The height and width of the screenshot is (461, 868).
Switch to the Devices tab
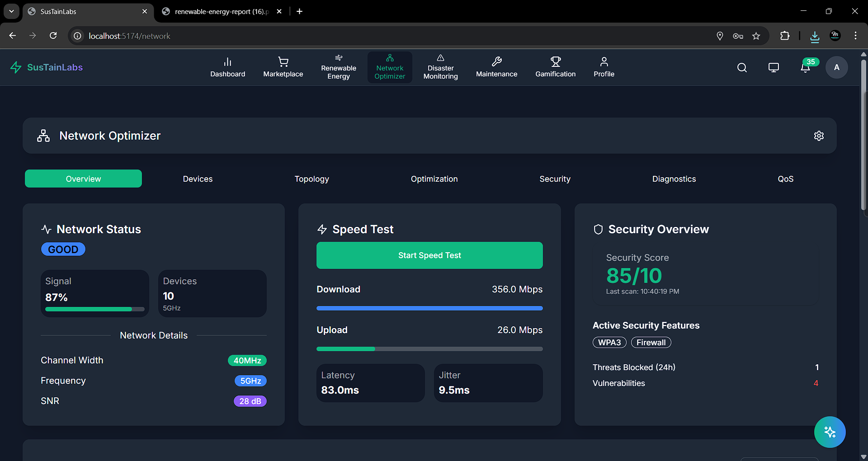click(198, 179)
